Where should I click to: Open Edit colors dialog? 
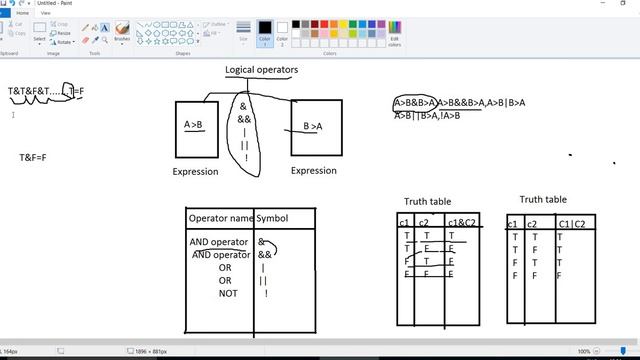[x=394, y=33]
